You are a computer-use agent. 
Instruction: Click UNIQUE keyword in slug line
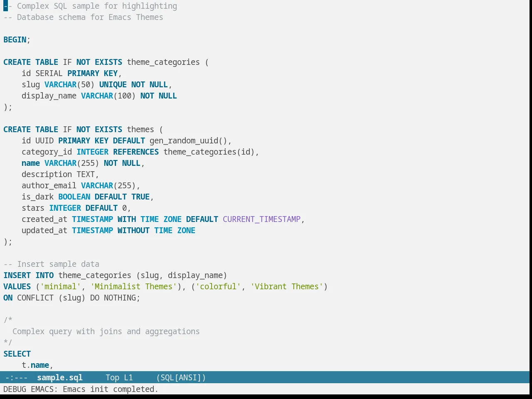(x=113, y=84)
